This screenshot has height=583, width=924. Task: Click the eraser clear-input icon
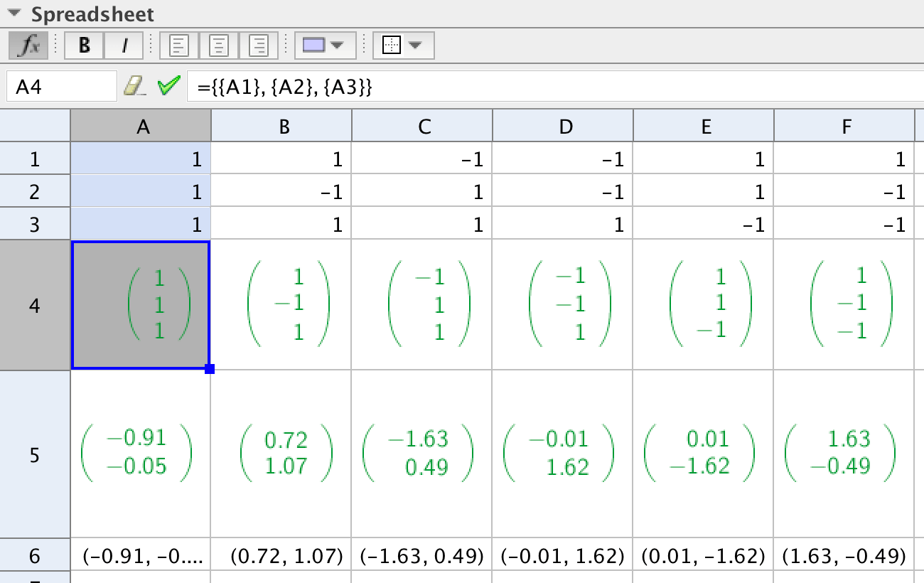[134, 86]
